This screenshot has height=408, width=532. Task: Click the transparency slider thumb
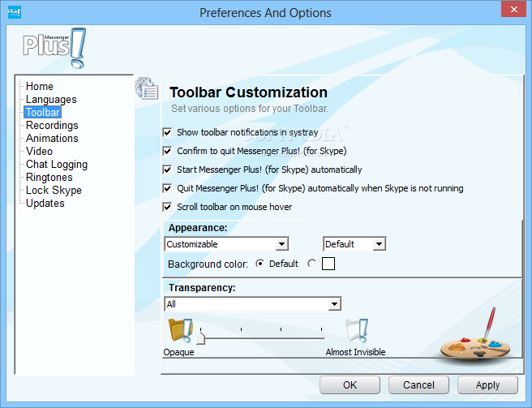point(201,338)
